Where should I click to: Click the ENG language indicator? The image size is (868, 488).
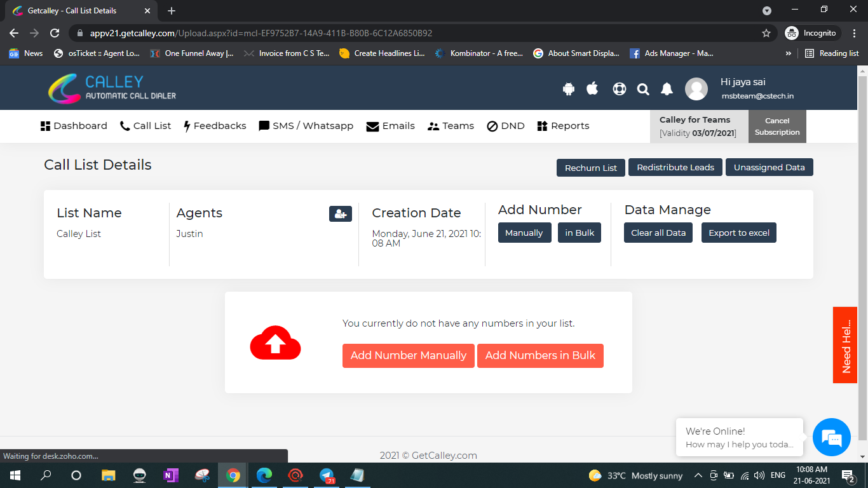[778, 475]
